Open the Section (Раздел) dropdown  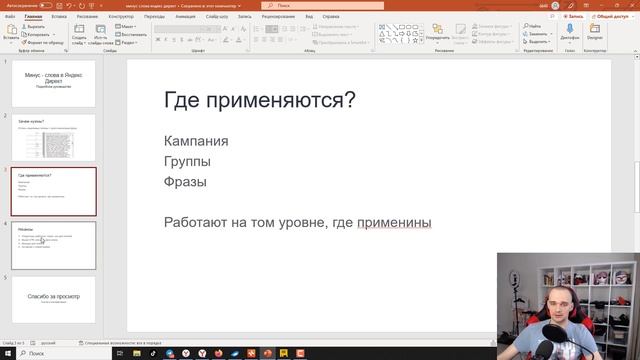[x=126, y=42]
